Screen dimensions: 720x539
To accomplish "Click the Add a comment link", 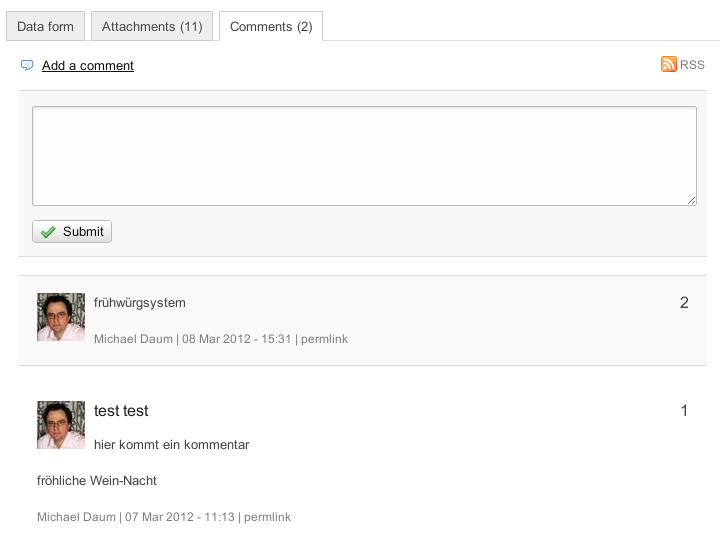I will pos(88,66).
